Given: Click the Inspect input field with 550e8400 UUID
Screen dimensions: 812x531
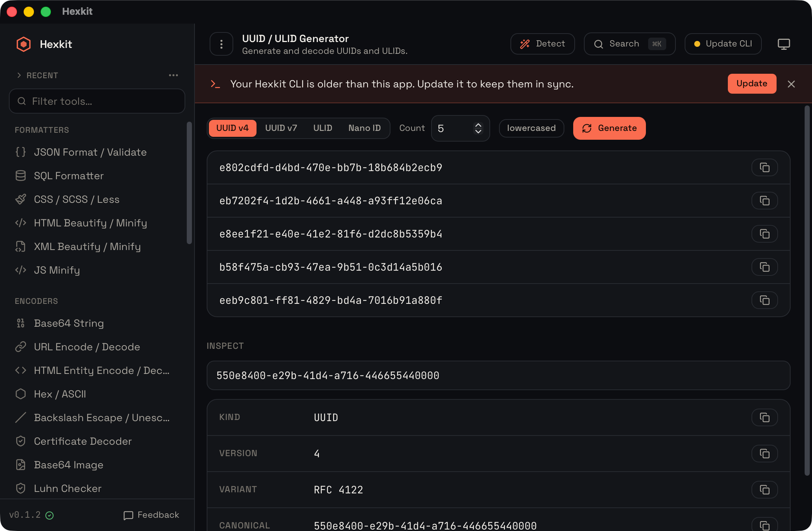Looking at the screenshot, I should [x=498, y=375].
